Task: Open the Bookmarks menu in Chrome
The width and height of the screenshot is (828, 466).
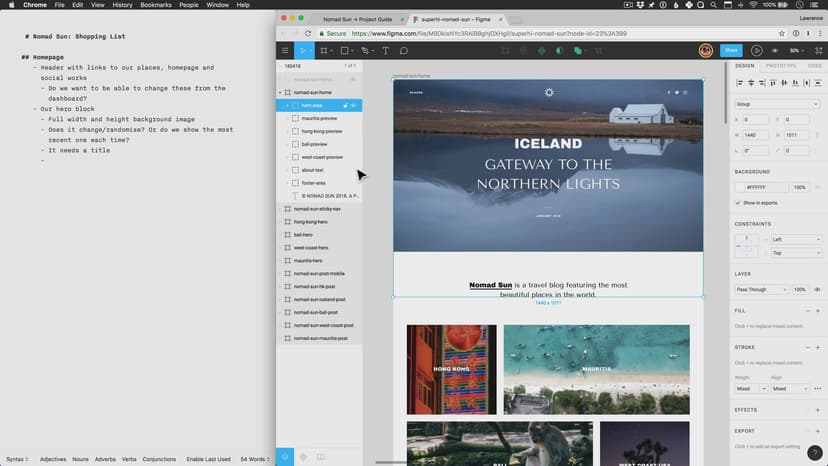Action: [156, 5]
